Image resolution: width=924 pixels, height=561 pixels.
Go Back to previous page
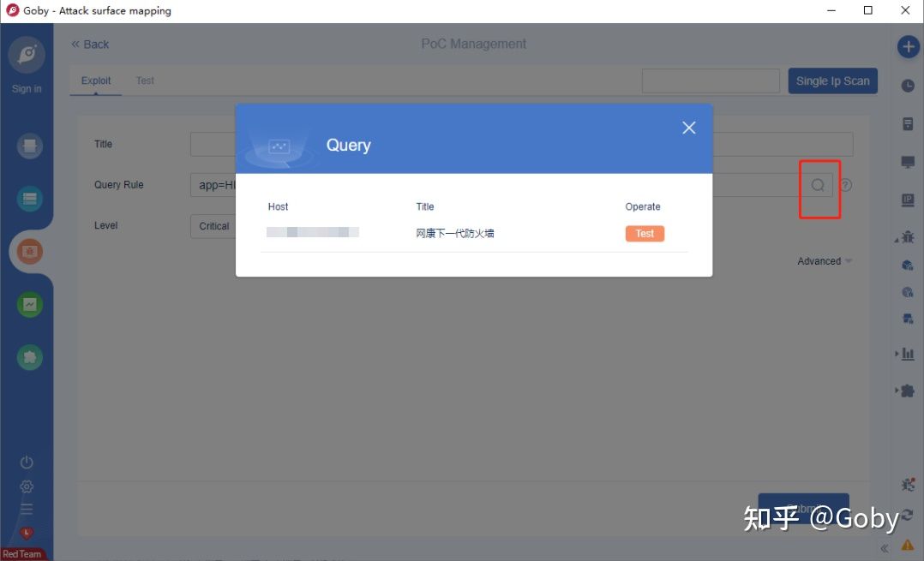pos(90,45)
